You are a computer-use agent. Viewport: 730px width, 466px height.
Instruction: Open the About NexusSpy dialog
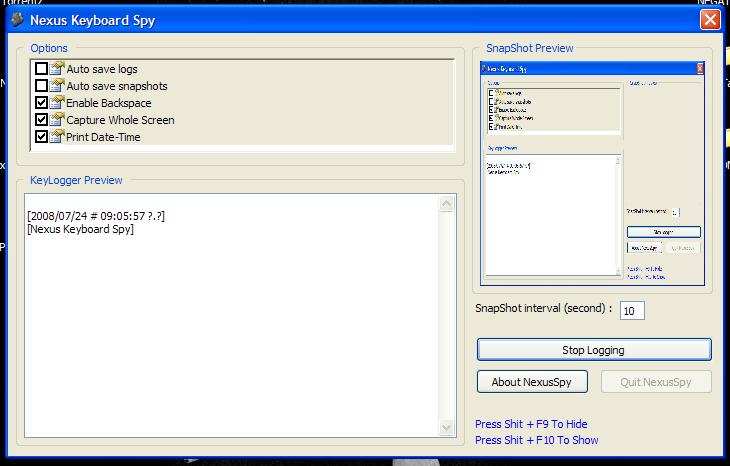(x=532, y=382)
